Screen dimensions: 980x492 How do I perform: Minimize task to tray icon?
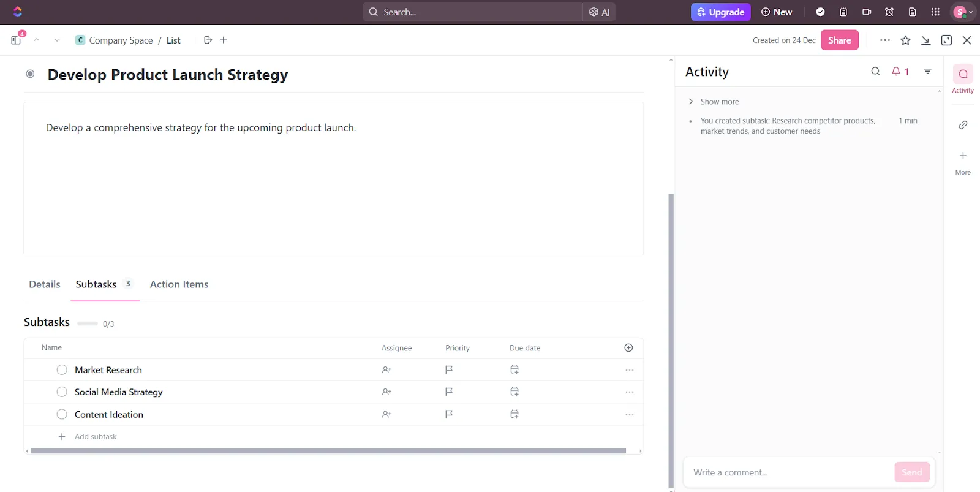[x=926, y=40]
